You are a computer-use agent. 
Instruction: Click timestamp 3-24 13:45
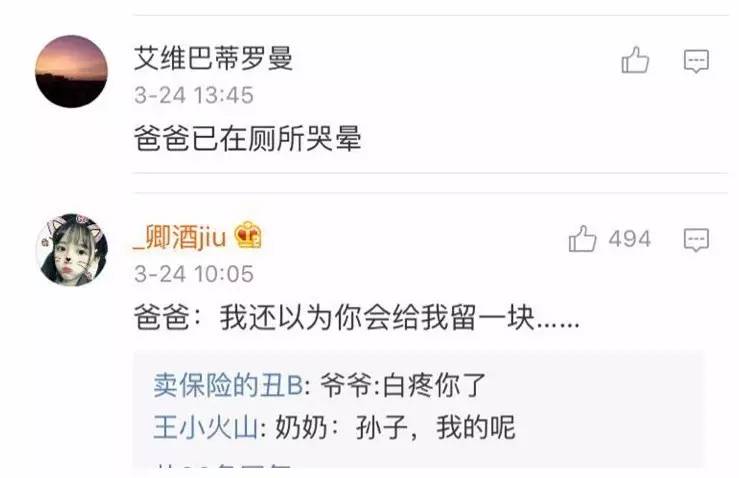coord(194,96)
